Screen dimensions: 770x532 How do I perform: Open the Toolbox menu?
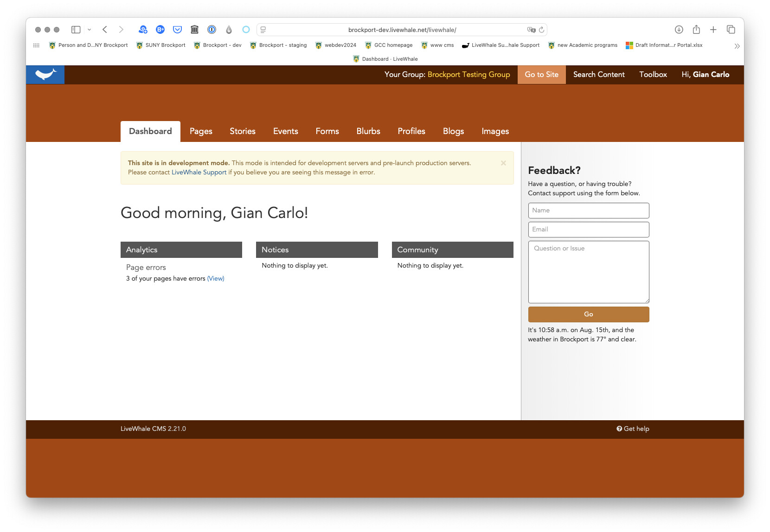click(x=653, y=75)
